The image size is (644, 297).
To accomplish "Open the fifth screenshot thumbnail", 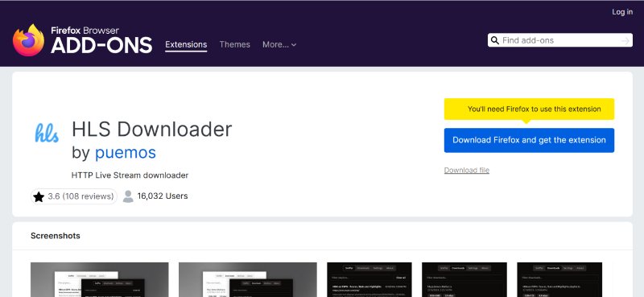I will tap(559, 280).
